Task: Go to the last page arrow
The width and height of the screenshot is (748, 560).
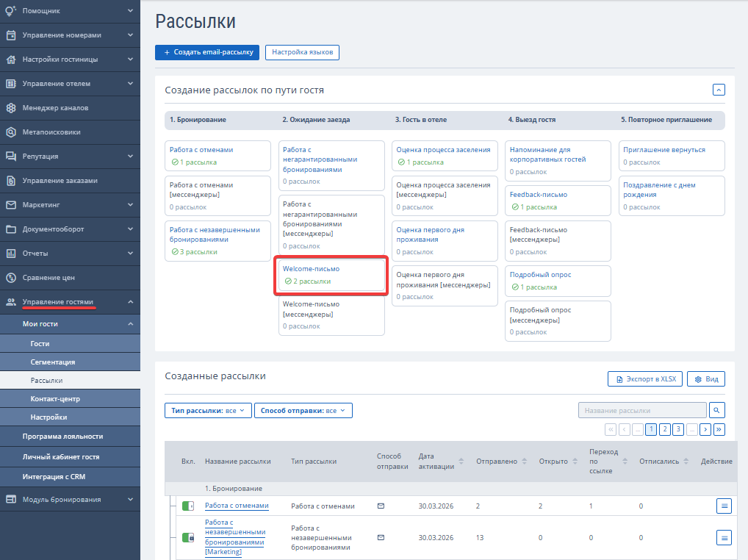Action: [x=719, y=429]
